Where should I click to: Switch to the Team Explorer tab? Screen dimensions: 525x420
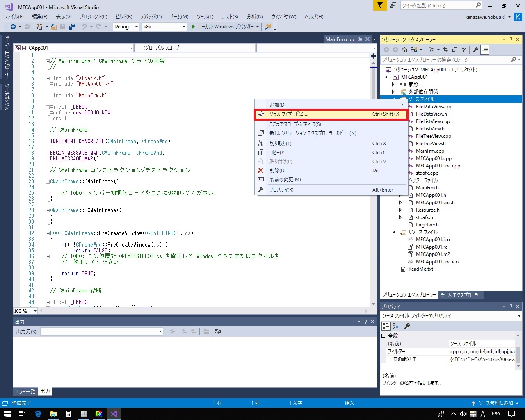click(x=461, y=295)
